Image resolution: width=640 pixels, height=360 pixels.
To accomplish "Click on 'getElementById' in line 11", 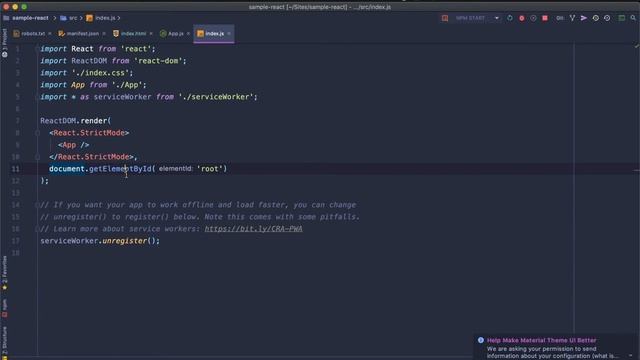I will (120, 169).
